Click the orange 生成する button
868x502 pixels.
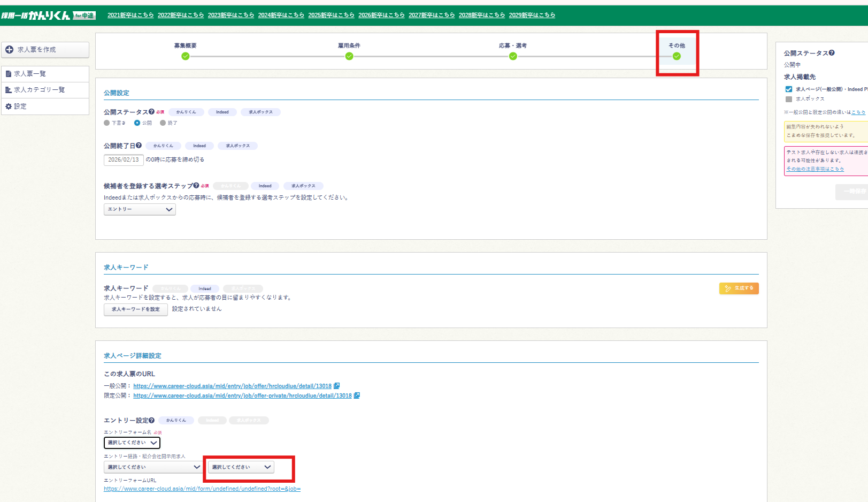point(739,288)
